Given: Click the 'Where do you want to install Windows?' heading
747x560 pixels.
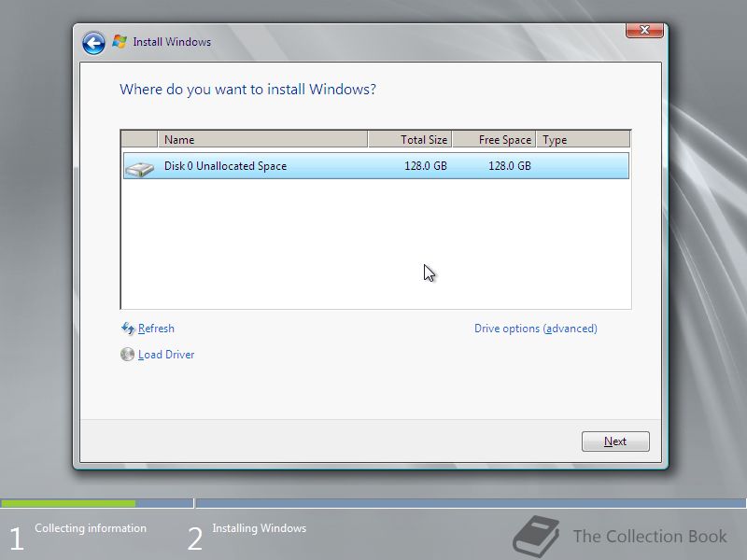Looking at the screenshot, I should coord(247,89).
